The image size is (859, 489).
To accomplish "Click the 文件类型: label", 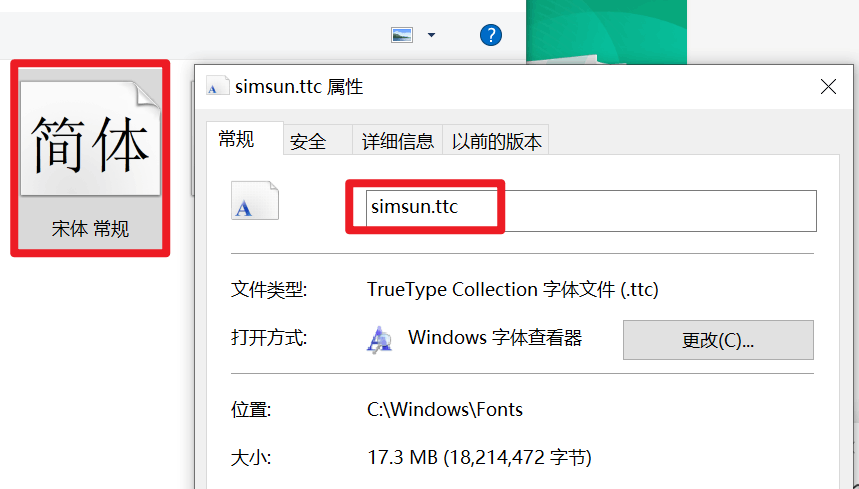I will [x=269, y=289].
